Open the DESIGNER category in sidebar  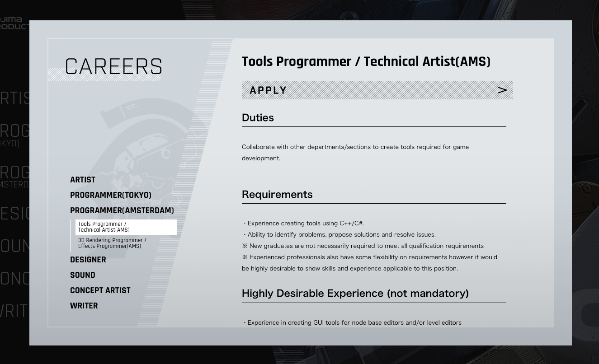point(88,260)
